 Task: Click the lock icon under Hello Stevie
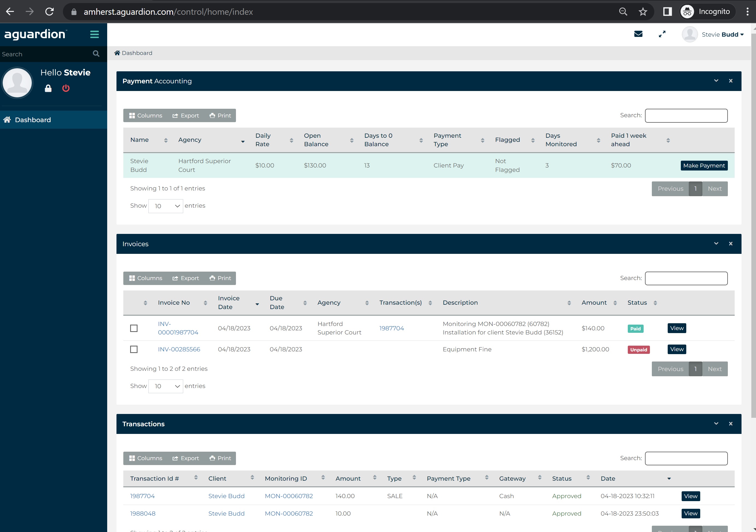point(48,88)
